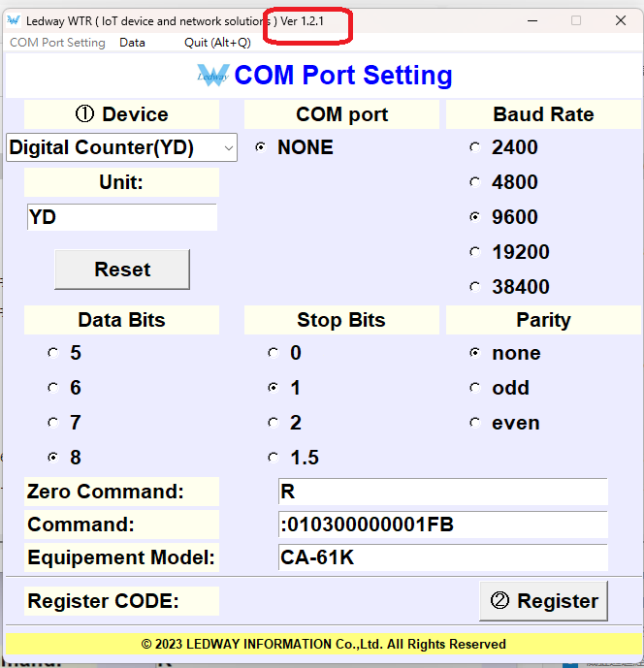Click the Register button
644x668 pixels.
[x=543, y=601]
